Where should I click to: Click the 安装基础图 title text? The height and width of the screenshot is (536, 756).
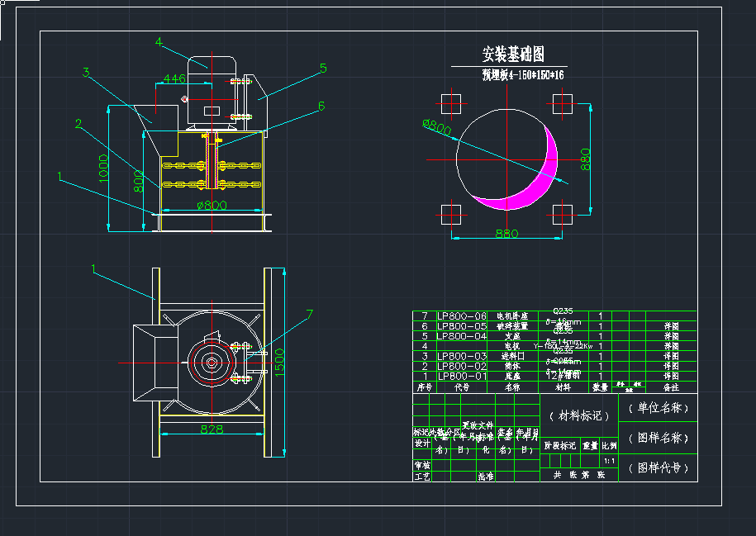tap(513, 55)
